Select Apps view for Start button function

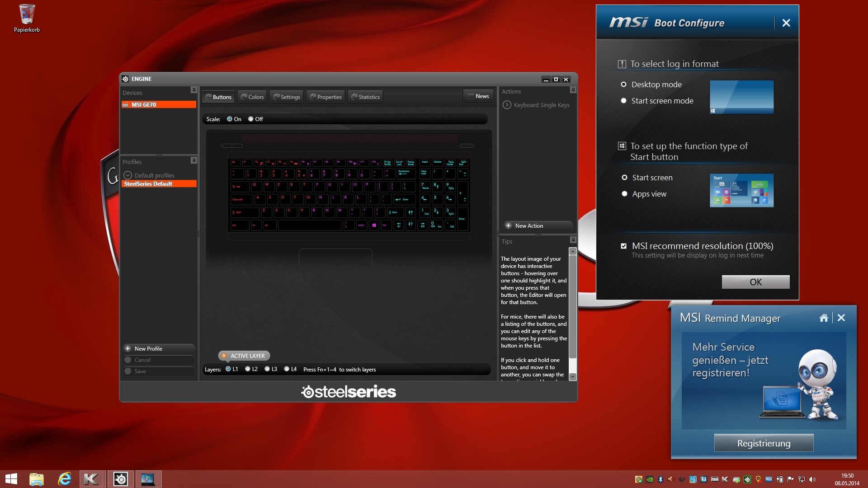624,194
